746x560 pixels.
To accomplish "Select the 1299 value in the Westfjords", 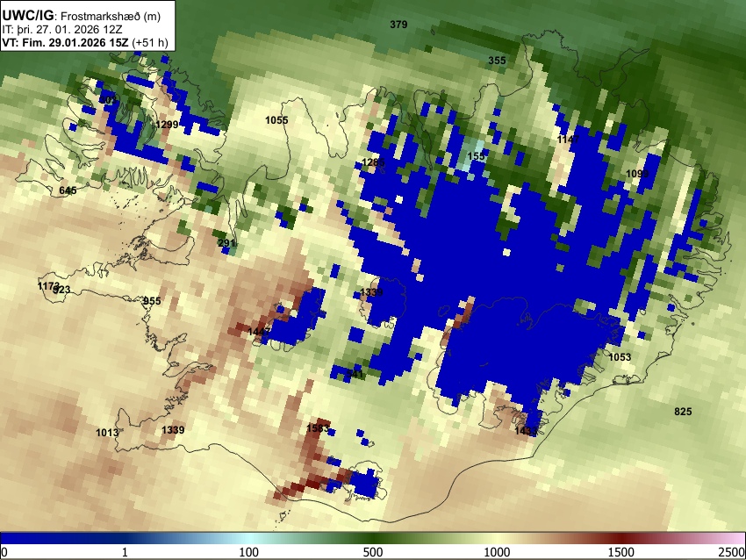I will [167, 125].
